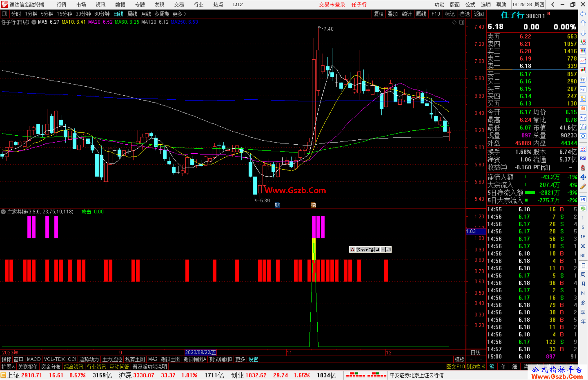Click the 榜 marker on the chart
This screenshot has width=588, height=380.
click(x=313, y=205)
